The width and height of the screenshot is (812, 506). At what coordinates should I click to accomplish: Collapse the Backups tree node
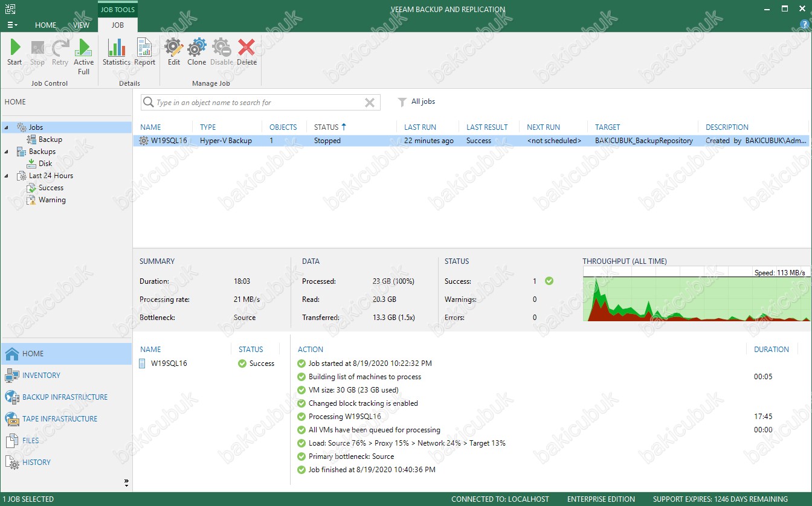(6, 152)
